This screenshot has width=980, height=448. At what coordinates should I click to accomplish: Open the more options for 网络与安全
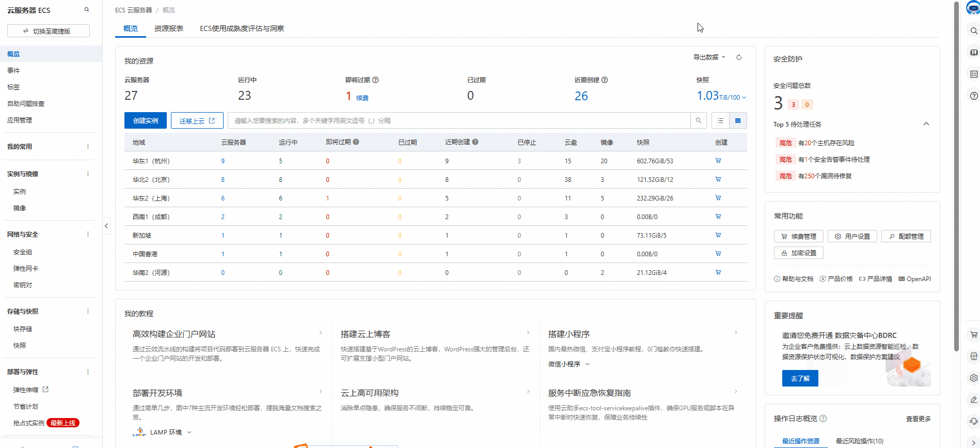pos(88,235)
